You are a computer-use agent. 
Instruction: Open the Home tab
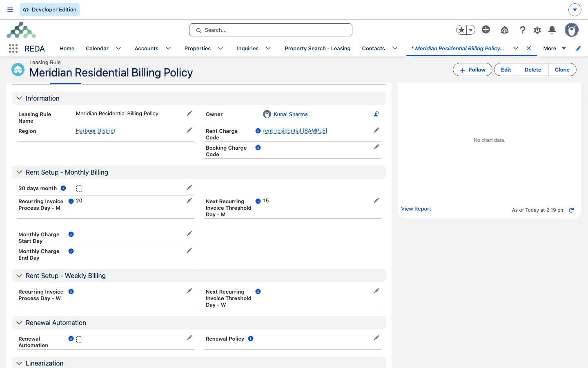tap(67, 48)
